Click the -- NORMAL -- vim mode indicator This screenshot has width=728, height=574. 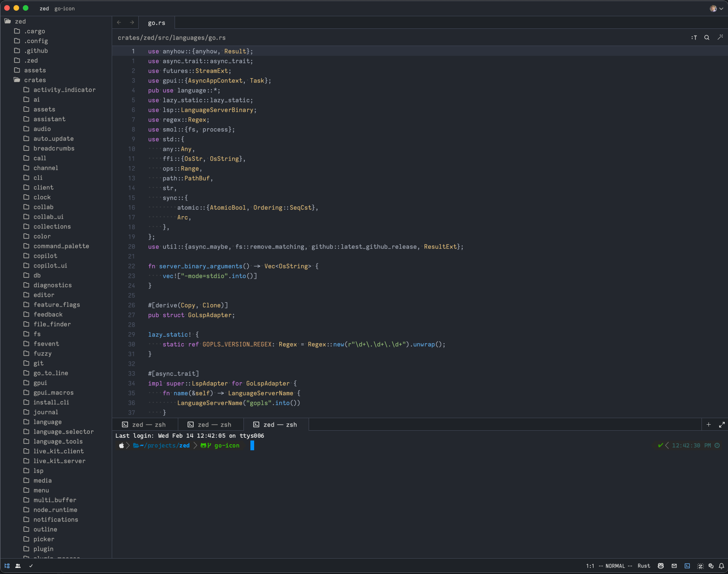tap(615, 566)
